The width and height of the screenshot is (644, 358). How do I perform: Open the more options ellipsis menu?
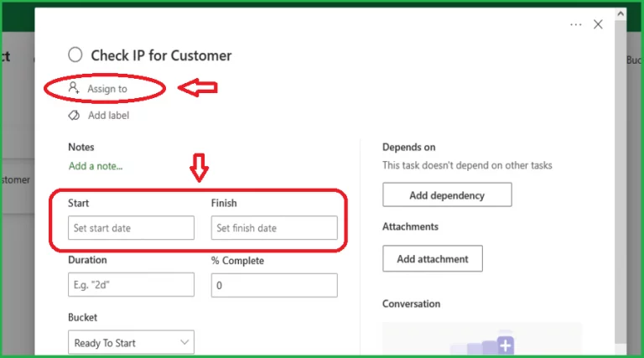click(576, 24)
